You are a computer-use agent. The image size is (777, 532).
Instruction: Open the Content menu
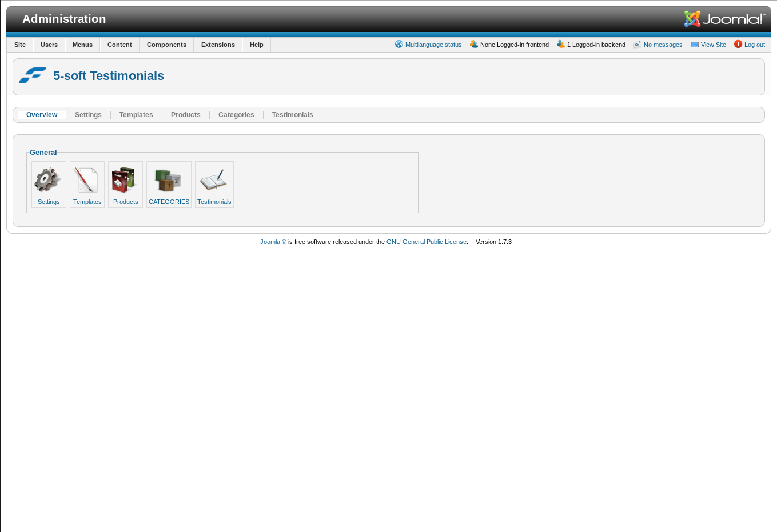pos(119,45)
